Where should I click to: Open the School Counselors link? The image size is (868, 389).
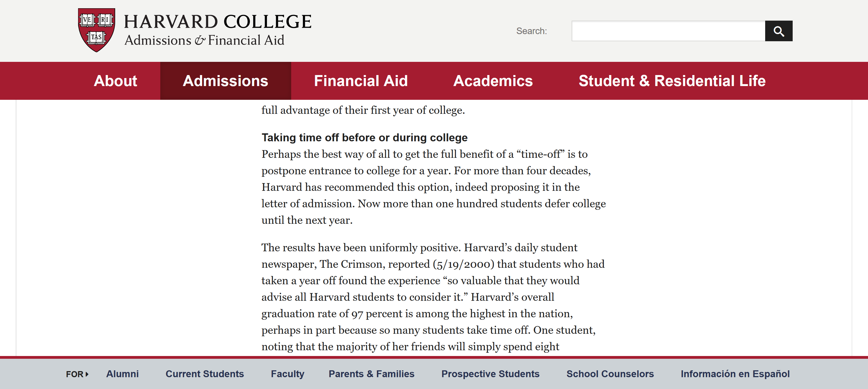(610, 374)
